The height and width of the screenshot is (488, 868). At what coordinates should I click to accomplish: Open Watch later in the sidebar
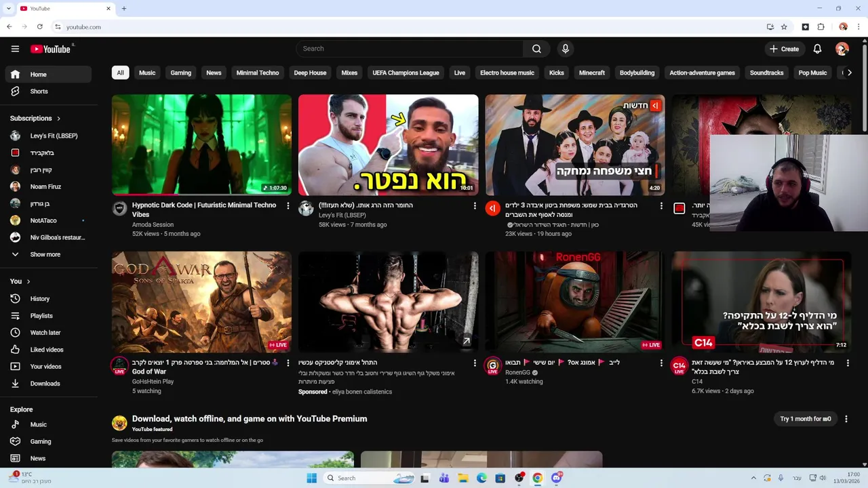[x=47, y=333]
